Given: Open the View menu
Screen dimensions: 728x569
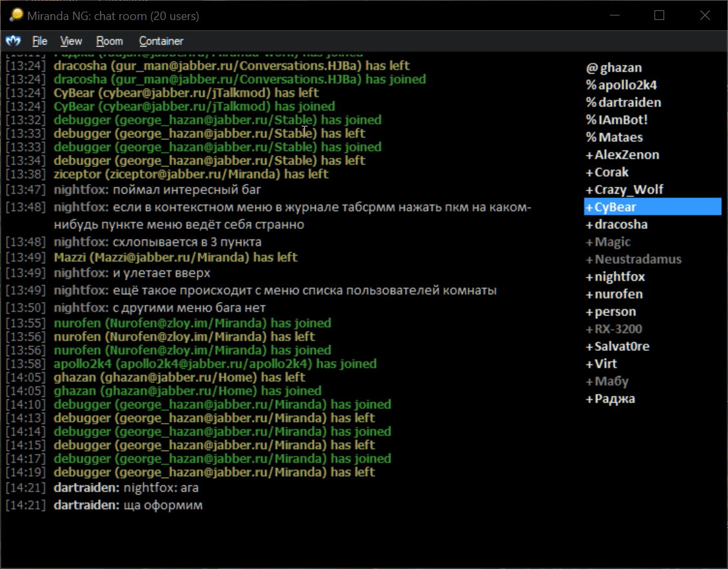Looking at the screenshot, I should point(71,41).
